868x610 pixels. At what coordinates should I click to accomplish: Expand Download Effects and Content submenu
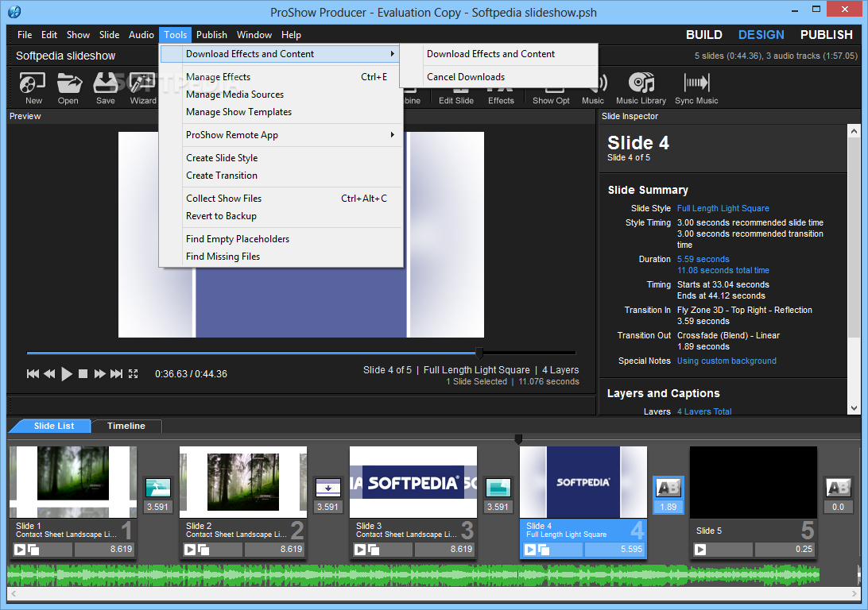pos(281,54)
